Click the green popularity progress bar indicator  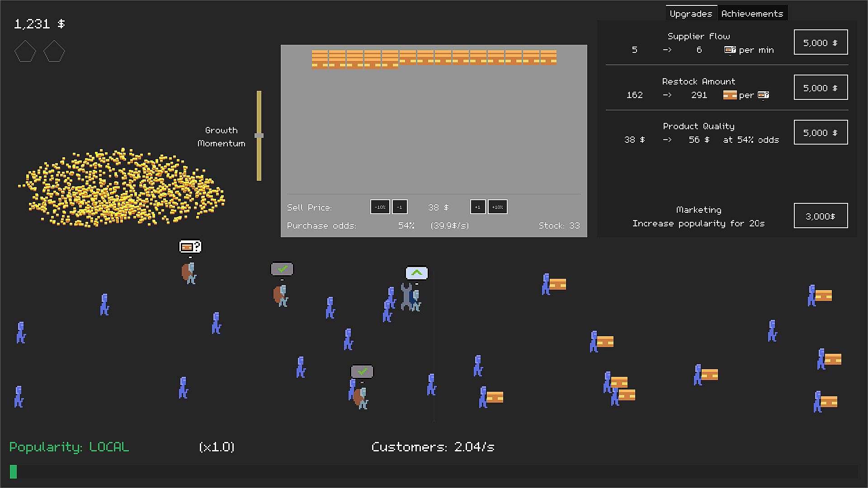[x=14, y=472]
